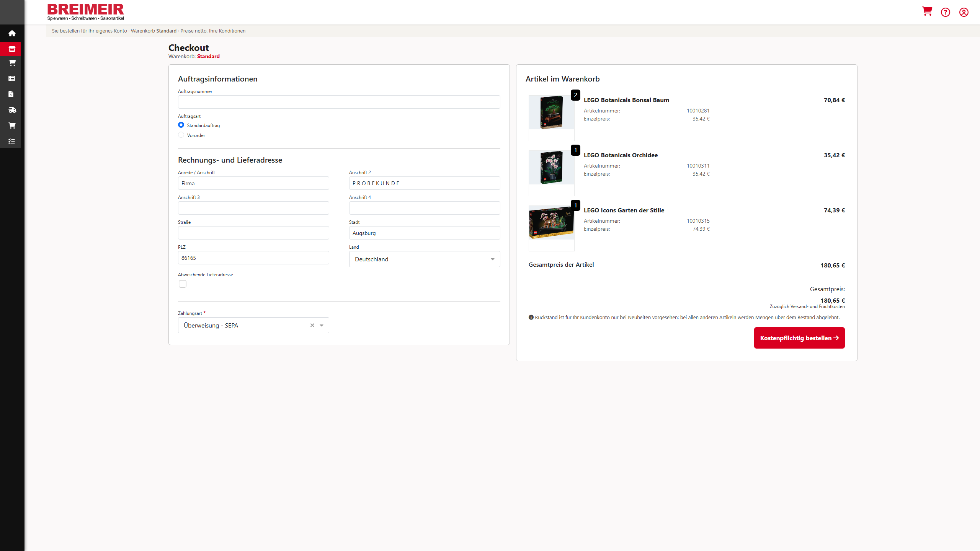980x551 pixels.
Task: Click the PLZ field with 86165
Action: tap(253, 258)
